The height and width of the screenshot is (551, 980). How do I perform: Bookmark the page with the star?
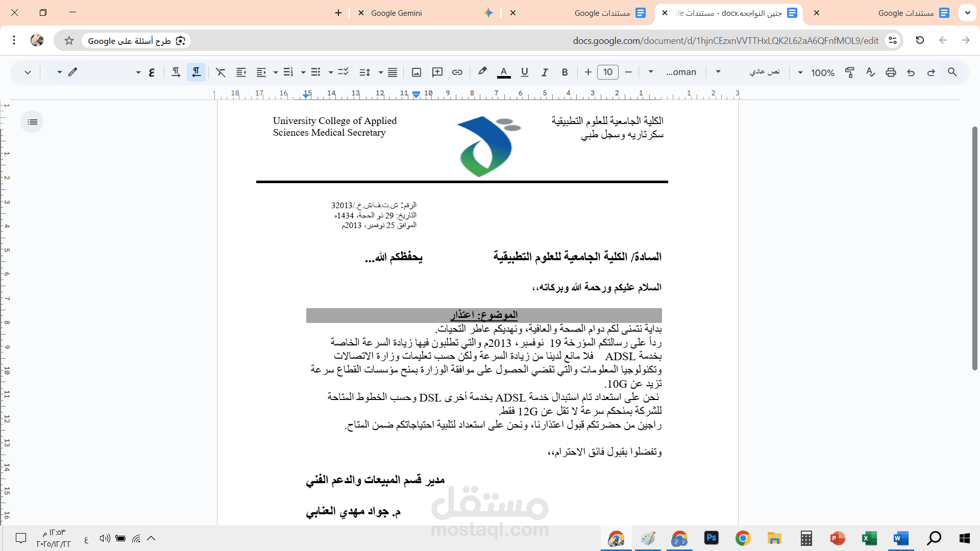[x=68, y=40]
